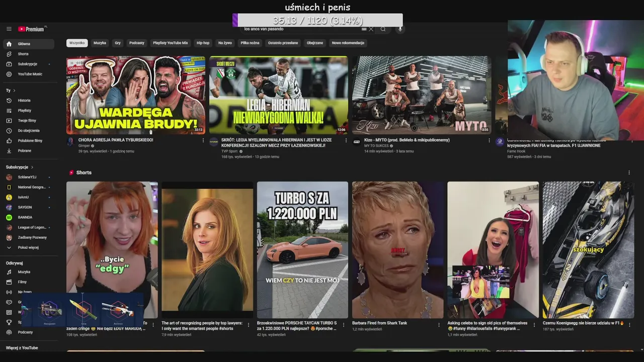Go to Główna in the sidebar
This screenshot has width=644, height=362.
coord(29,44)
